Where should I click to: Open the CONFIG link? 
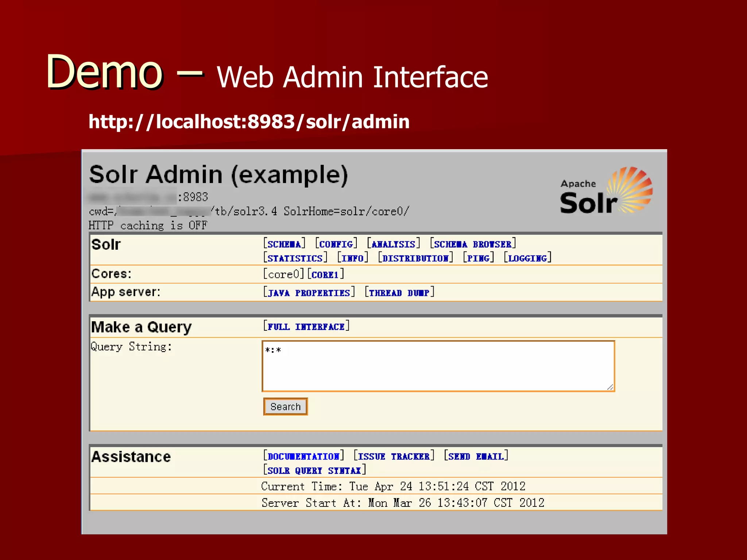(336, 244)
